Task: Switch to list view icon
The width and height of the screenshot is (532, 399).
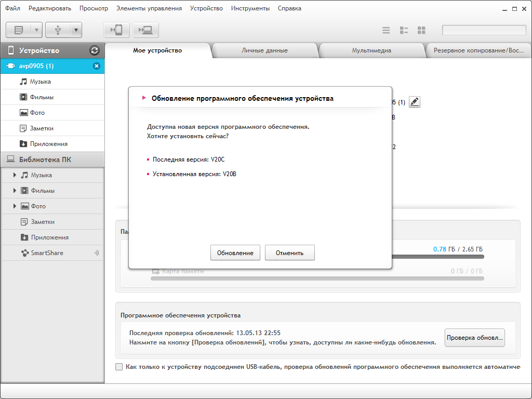Action: (386, 30)
